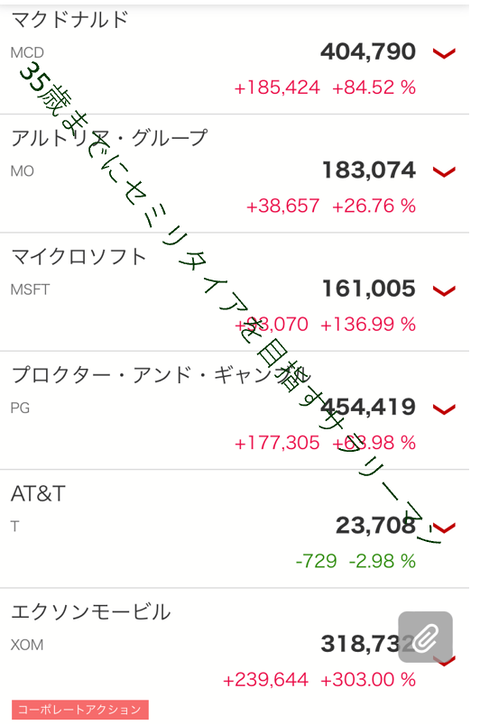
Task: Expand the Exxon Mobil XOM chevron
Action: (444, 662)
